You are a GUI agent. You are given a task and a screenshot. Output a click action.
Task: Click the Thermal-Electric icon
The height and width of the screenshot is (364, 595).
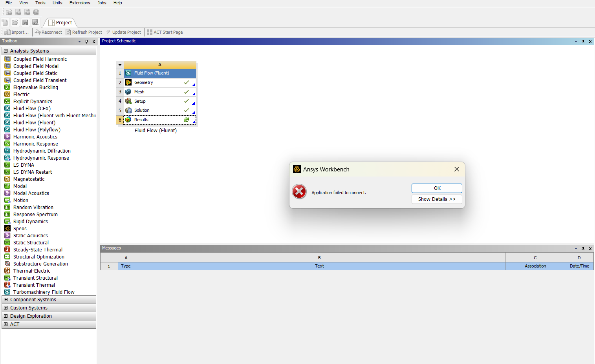coord(7,271)
